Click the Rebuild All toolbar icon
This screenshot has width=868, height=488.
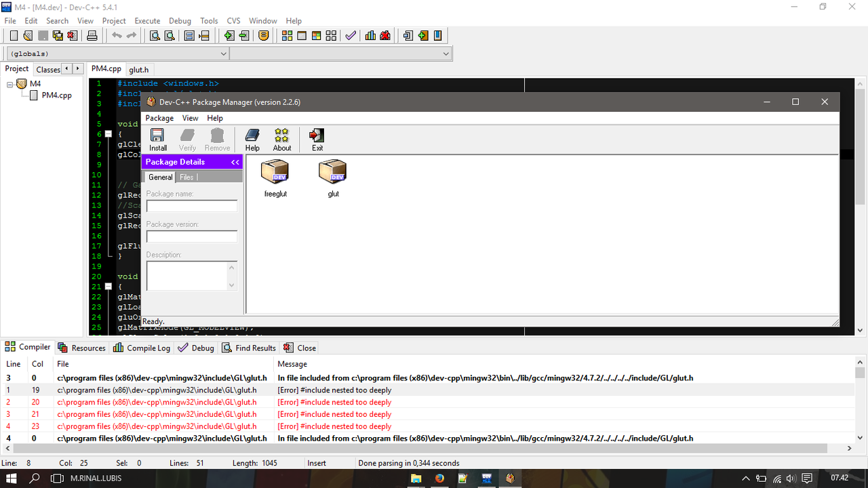tap(332, 36)
